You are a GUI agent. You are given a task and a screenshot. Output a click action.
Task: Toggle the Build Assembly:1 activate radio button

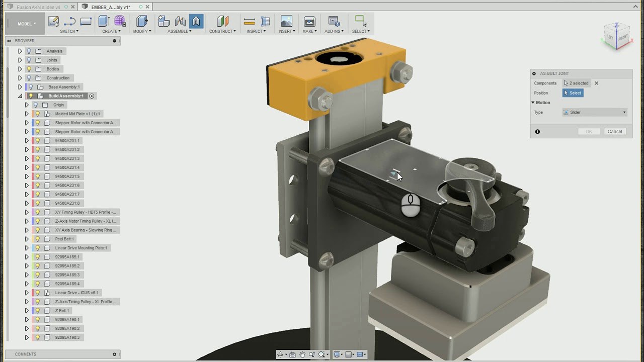point(92,96)
